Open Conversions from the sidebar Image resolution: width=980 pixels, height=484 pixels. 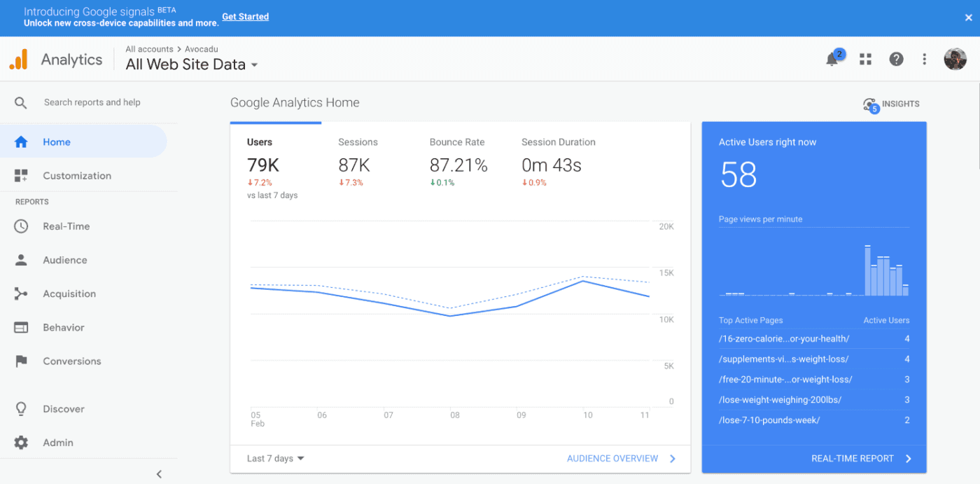click(x=72, y=361)
